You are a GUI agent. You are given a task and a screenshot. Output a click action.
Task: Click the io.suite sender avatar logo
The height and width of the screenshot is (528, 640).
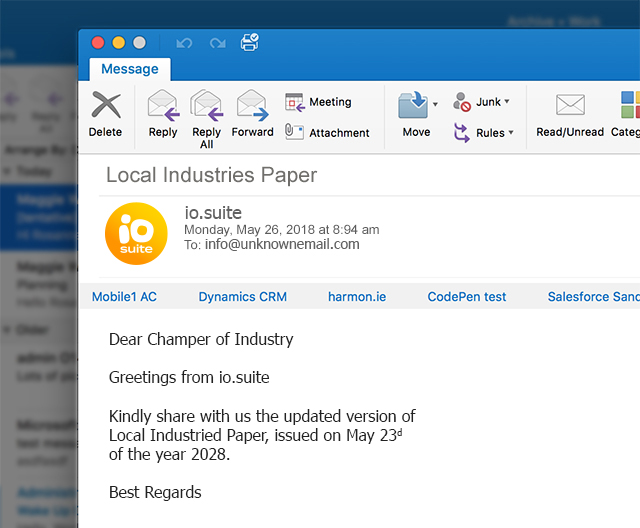(x=136, y=234)
